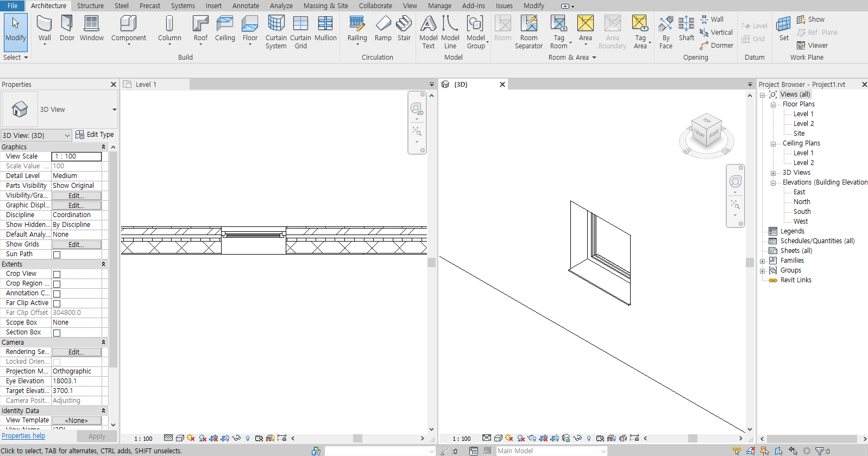Select the Tag Room tool
Viewport: 868px width, 456px height.
pos(559,31)
